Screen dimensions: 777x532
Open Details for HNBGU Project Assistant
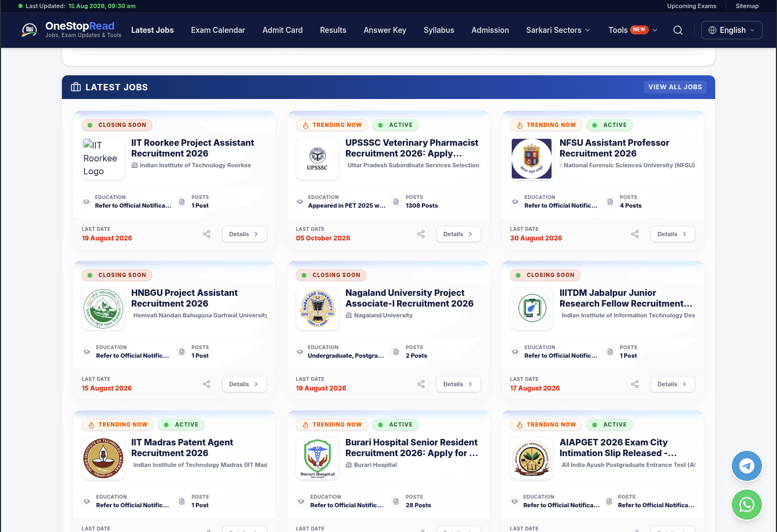(x=244, y=384)
